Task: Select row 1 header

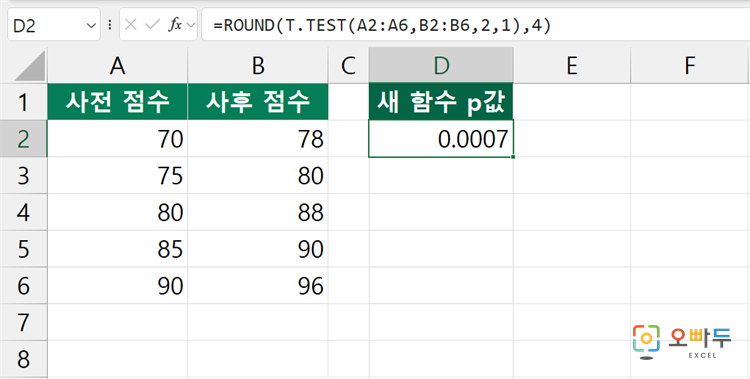Action: [23, 102]
